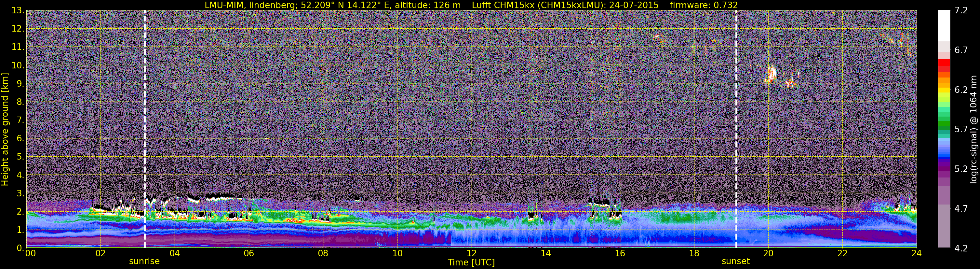Click the colorbar label '4.2'
Viewport: 980px width, 269px height.
(x=961, y=248)
